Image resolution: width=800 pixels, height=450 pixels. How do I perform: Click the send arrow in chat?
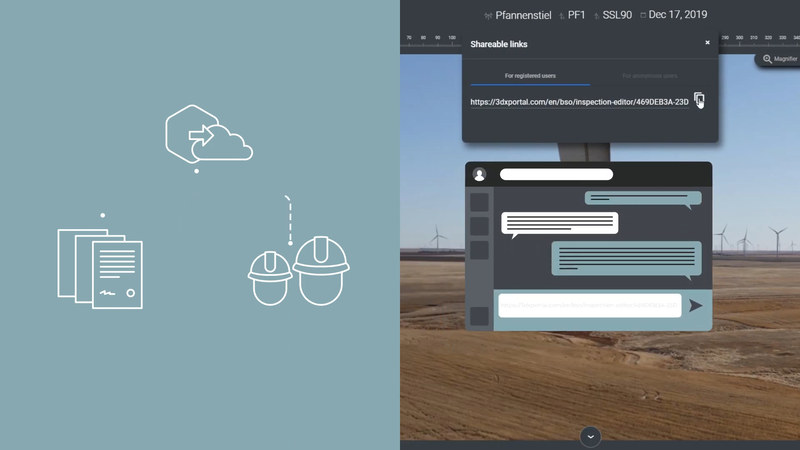point(696,306)
